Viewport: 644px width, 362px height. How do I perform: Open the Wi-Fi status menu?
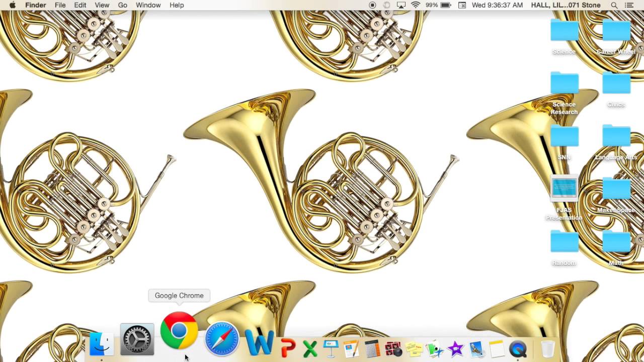tap(416, 5)
